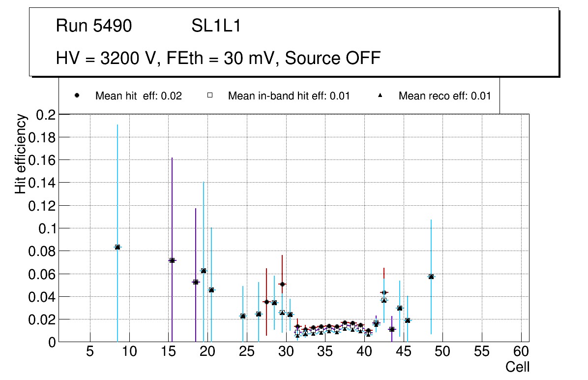Click the black triangle reco legend marker
The image size is (588, 380).
pos(380,95)
